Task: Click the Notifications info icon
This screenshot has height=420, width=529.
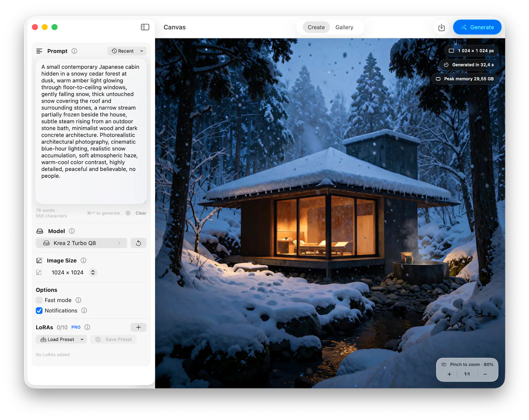Action: coord(84,311)
